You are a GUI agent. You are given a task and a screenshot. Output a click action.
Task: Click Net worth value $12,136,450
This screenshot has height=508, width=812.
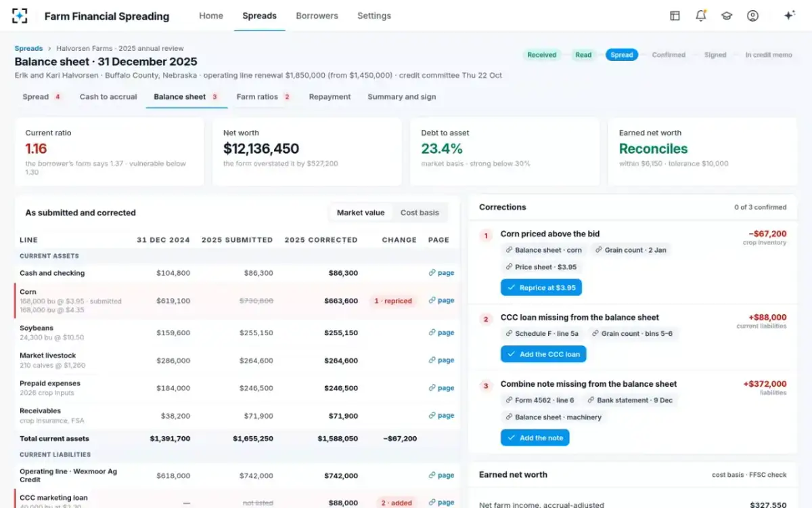[x=261, y=149]
